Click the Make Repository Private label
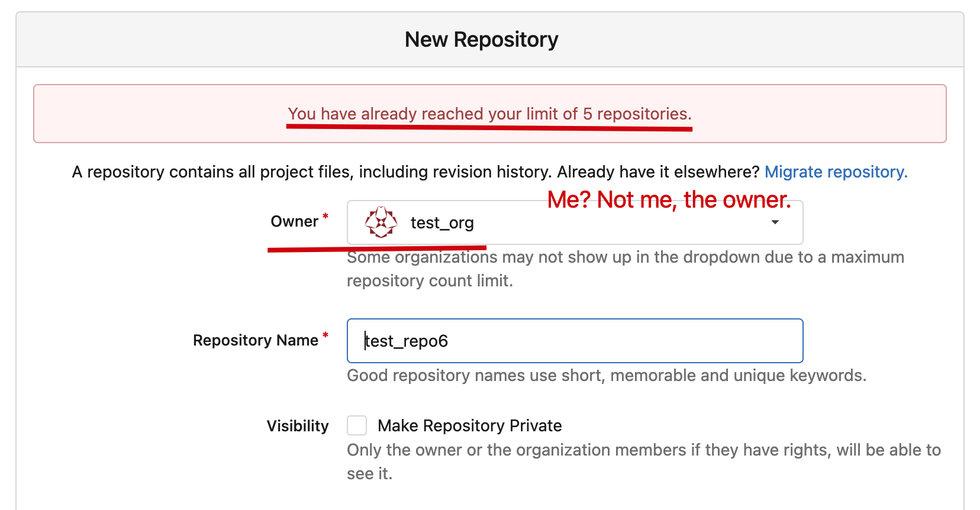Viewport: 980px width, 510px height. click(x=469, y=426)
